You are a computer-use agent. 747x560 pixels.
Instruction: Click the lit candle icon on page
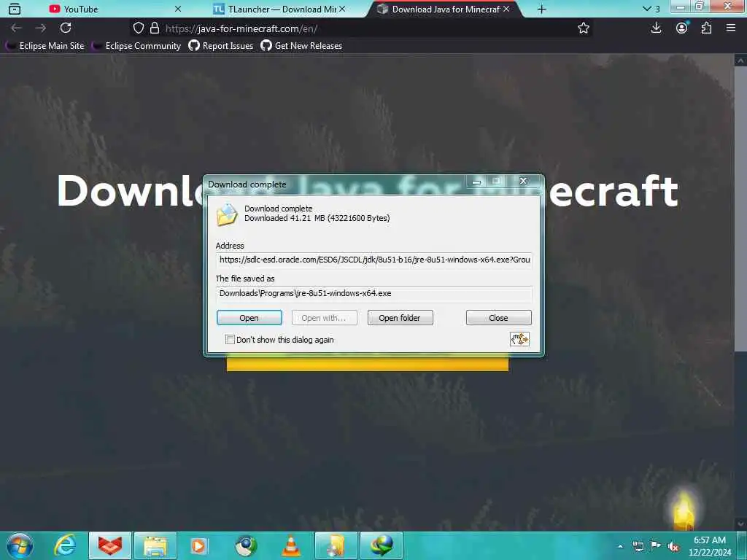point(684,510)
